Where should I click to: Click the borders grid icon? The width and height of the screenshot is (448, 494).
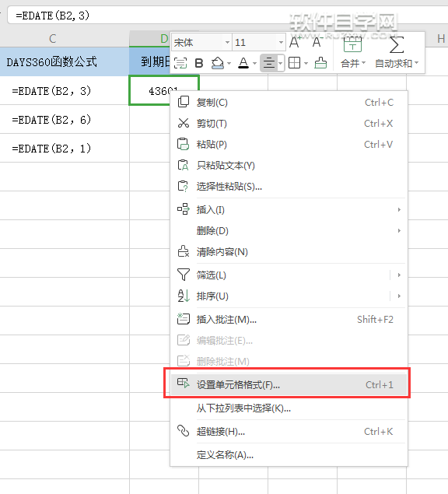(295, 63)
